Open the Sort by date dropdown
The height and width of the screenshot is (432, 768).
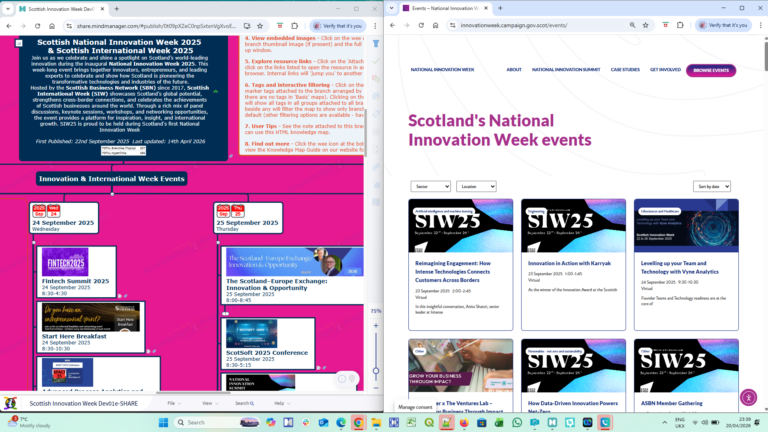coord(712,186)
